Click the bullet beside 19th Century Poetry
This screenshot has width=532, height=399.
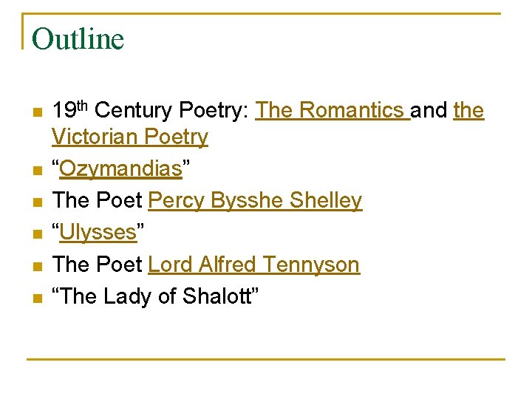tap(38, 112)
